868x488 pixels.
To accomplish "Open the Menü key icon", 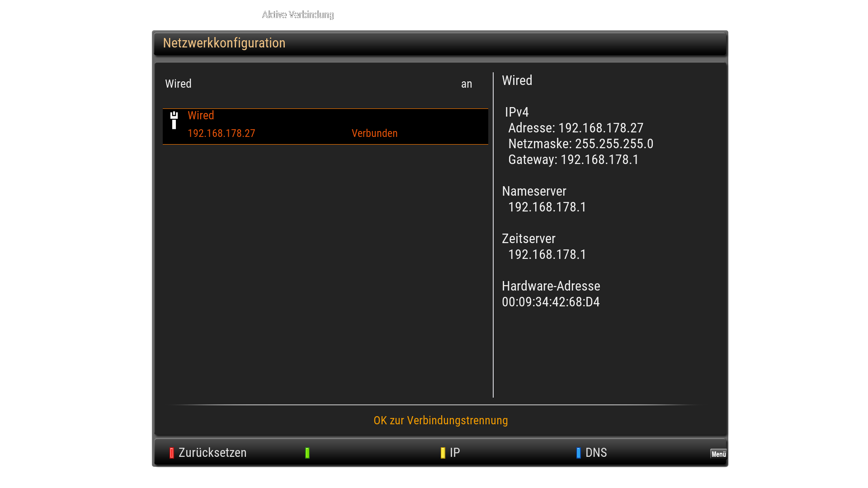I will [x=718, y=454].
